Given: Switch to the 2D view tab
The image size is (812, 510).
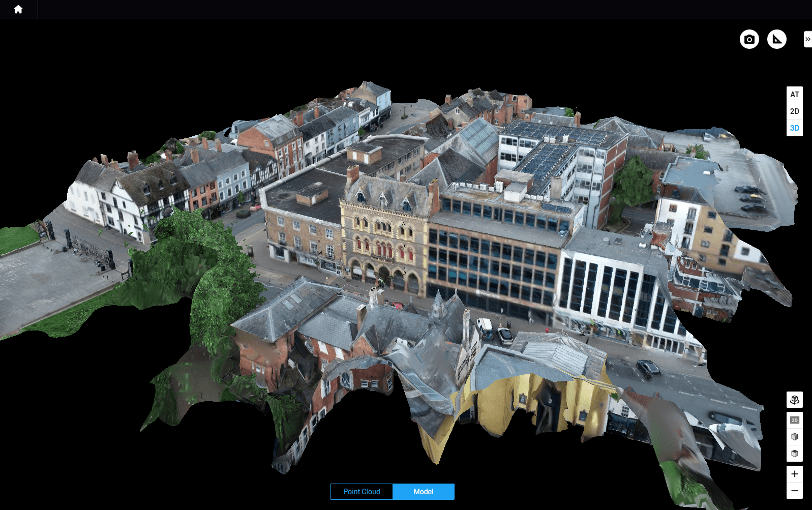Looking at the screenshot, I should click(794, 111).
